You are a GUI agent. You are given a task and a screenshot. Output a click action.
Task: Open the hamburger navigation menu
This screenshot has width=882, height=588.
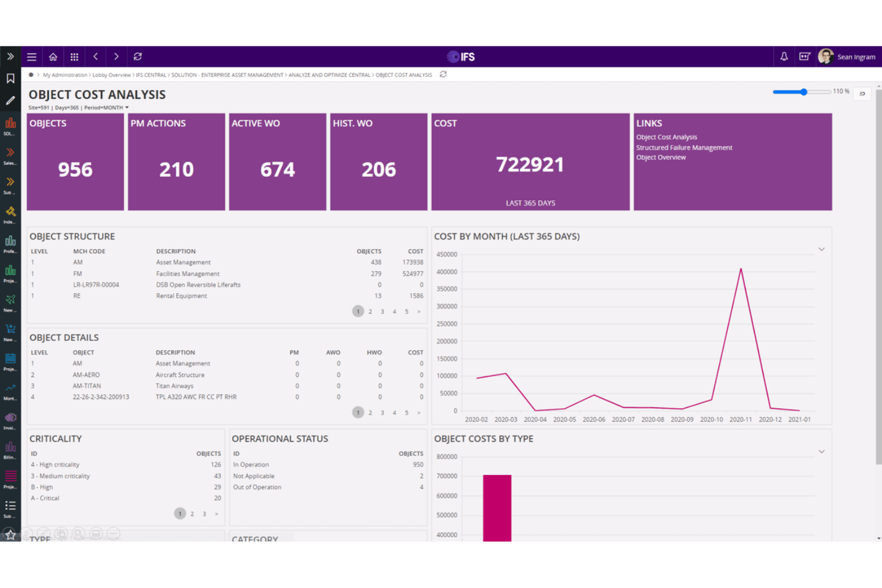click(x=32, y=57)
